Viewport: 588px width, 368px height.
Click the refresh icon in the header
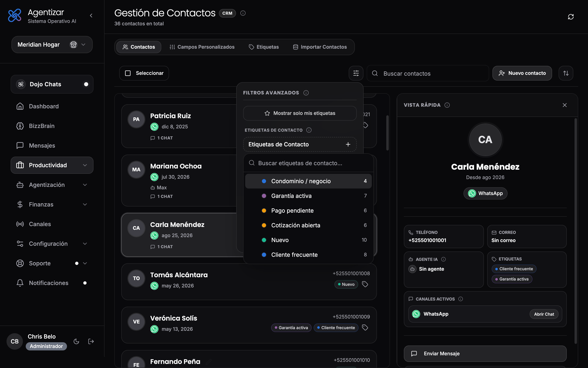coord(570,17)
